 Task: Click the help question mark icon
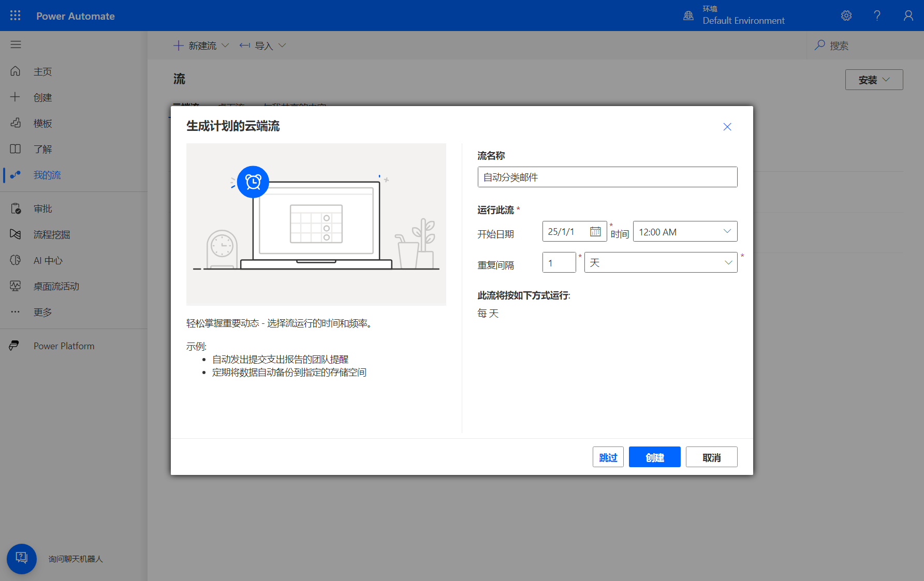coord(877,16)
